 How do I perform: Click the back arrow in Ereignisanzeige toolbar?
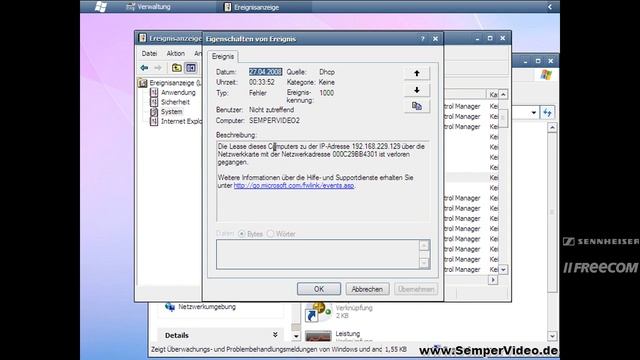click(144, 68)
